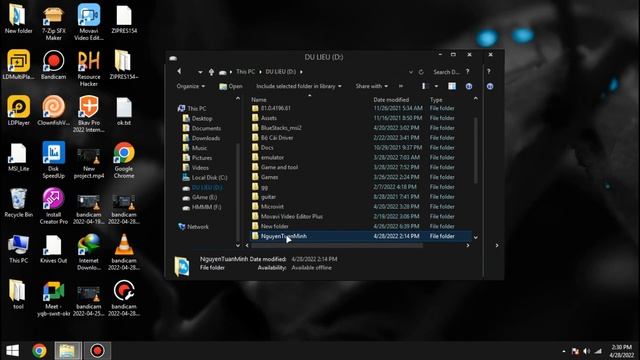
Task: Click File Explorer taskbar button
Action: pos(68,351)
